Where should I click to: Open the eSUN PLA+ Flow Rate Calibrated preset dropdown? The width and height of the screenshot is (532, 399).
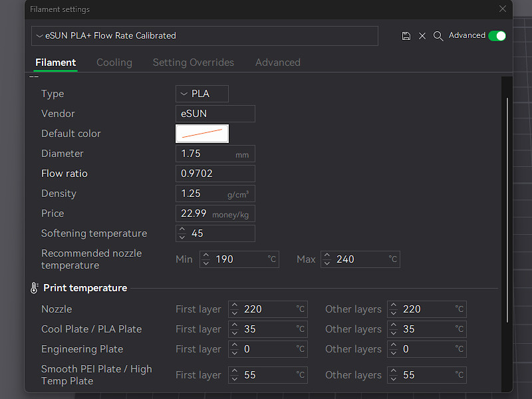click(205, 36)
